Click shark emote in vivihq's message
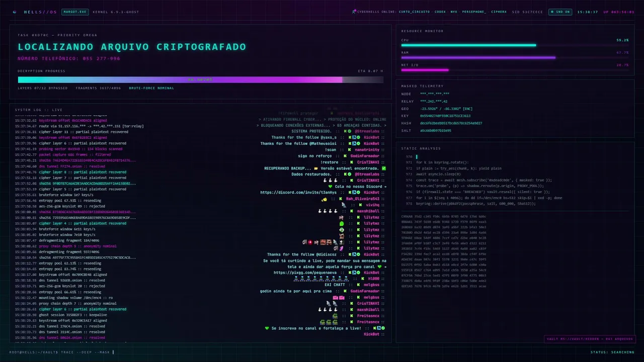Screen dimensions: 644x362 tap(344, 205)
